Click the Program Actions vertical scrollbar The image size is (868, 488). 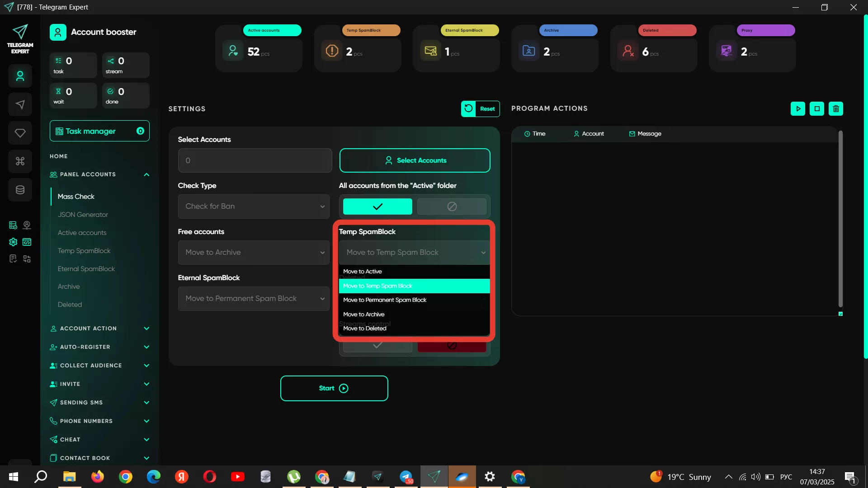[x=840, y=219]
